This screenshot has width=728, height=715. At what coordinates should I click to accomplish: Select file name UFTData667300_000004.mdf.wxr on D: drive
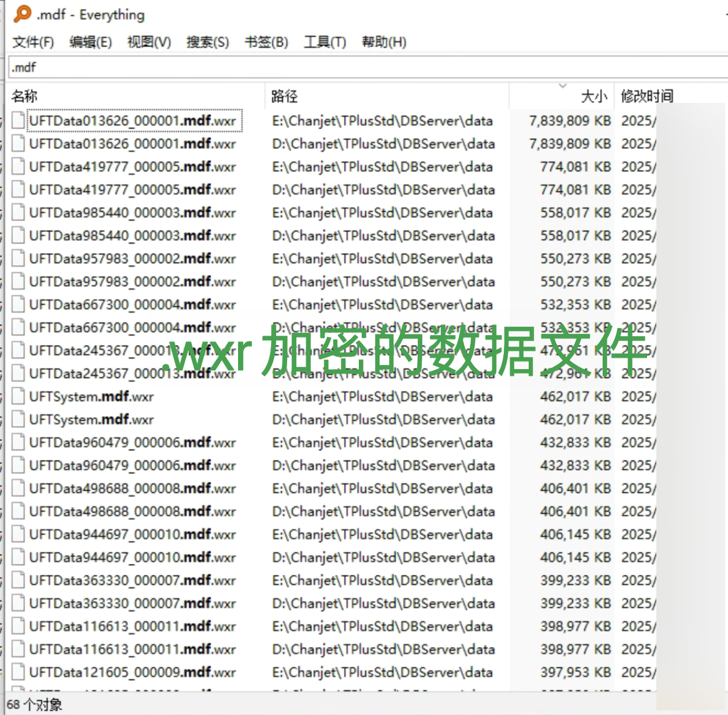(x=132, y=327)
